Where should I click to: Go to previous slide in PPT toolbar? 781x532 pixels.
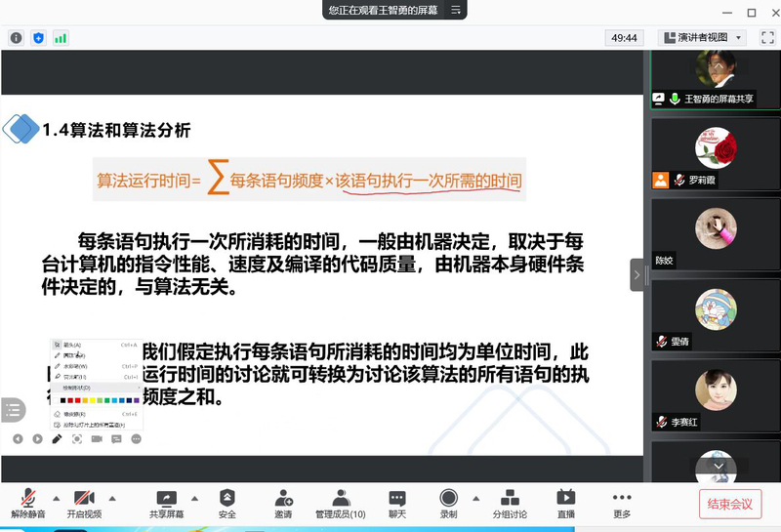[18, 439]
